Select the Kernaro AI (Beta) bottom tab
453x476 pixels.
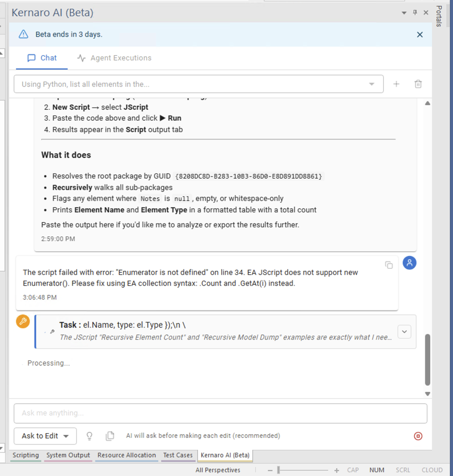coord(225,455)
